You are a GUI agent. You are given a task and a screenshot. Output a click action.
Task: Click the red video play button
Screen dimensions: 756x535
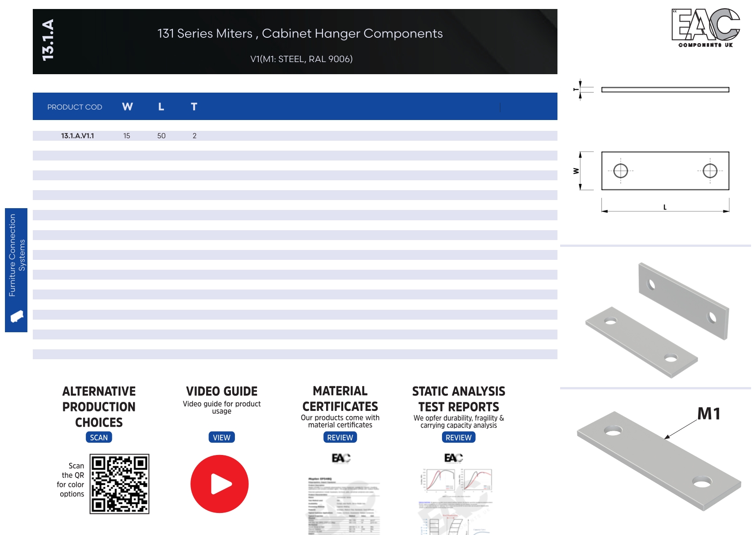tap(219, 484)
